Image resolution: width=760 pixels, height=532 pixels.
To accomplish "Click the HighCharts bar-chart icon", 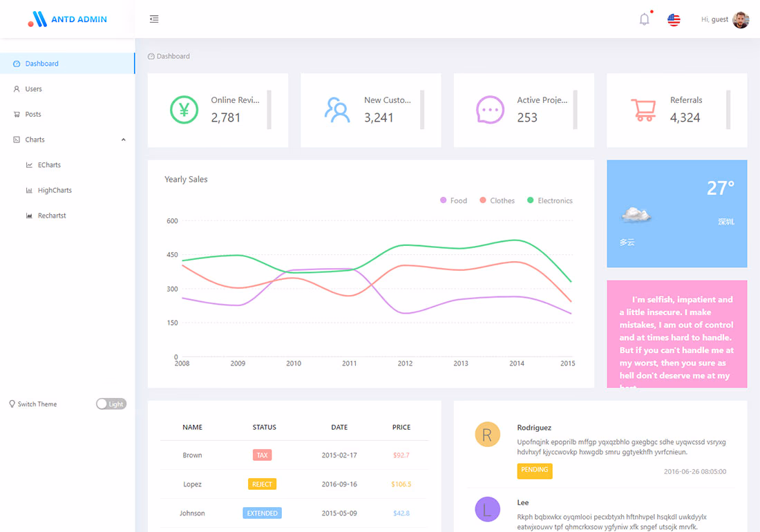I will 29,191.
